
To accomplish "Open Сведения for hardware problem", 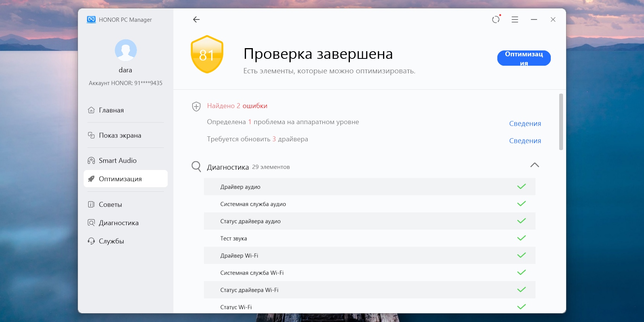I will [525, 123].
